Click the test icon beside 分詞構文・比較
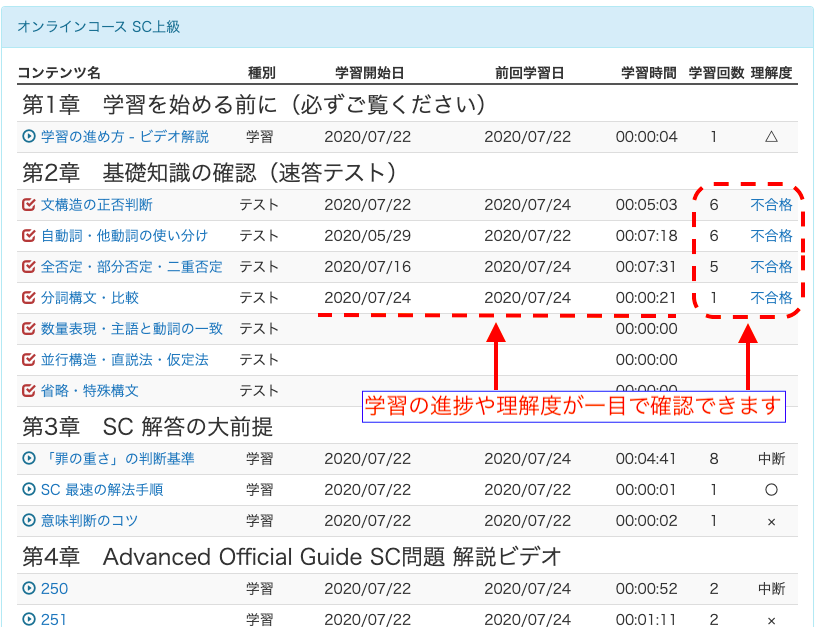 point(29,298)
